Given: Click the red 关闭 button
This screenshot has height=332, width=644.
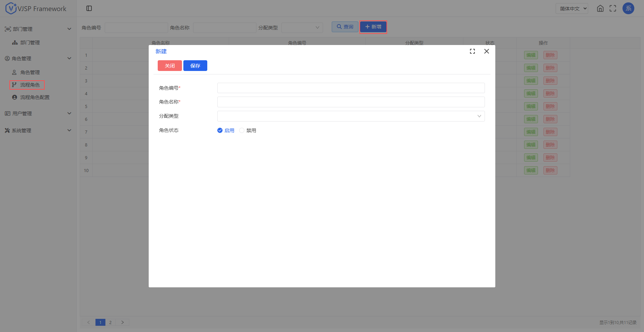Looking at the screenshot, I should pos(170,66).
